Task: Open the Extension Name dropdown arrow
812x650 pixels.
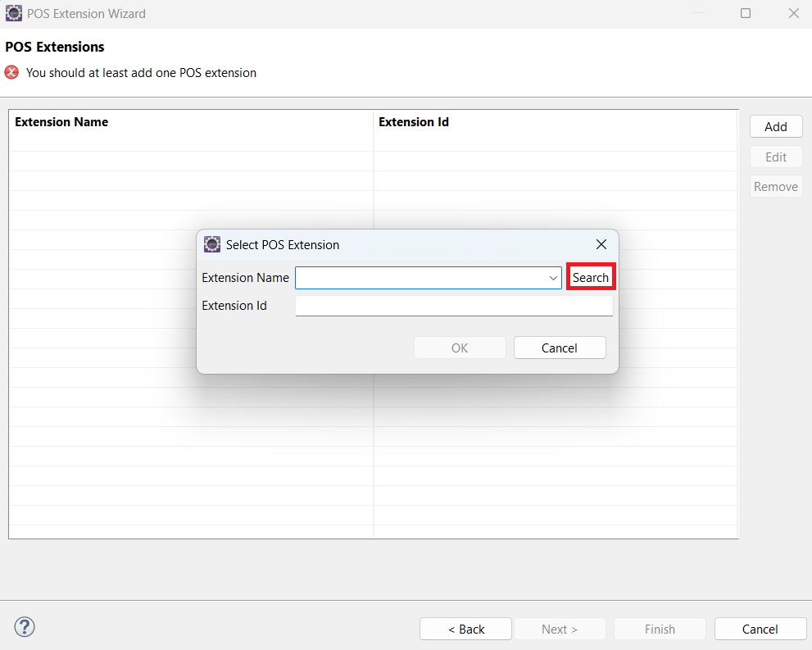Action: (554, 277)
